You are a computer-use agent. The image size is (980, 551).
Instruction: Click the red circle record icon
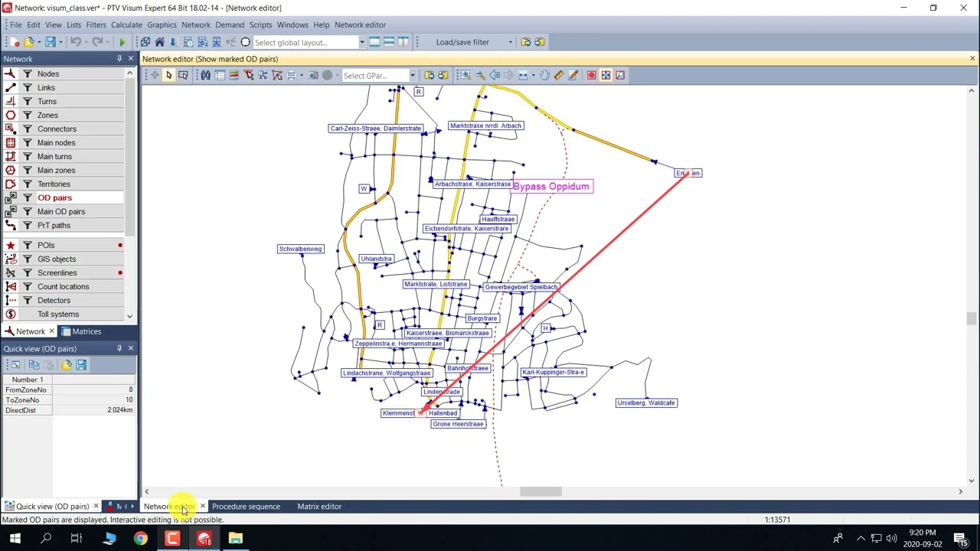[591, 75]
